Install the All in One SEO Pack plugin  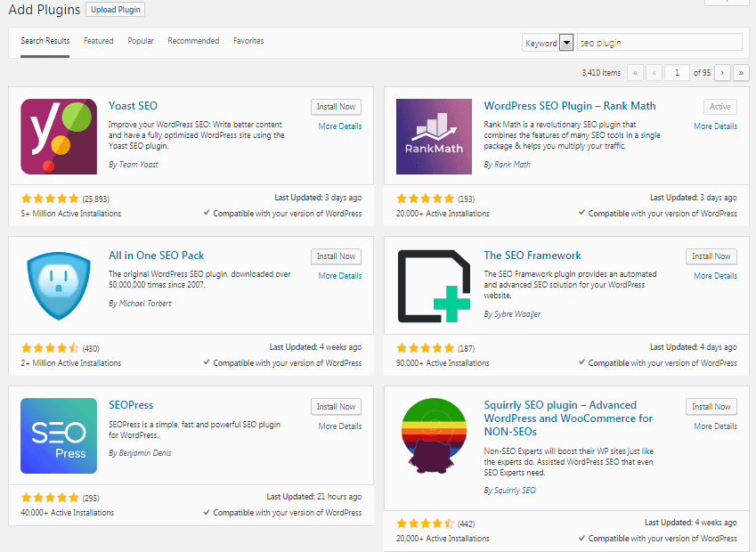pos(336,256)
